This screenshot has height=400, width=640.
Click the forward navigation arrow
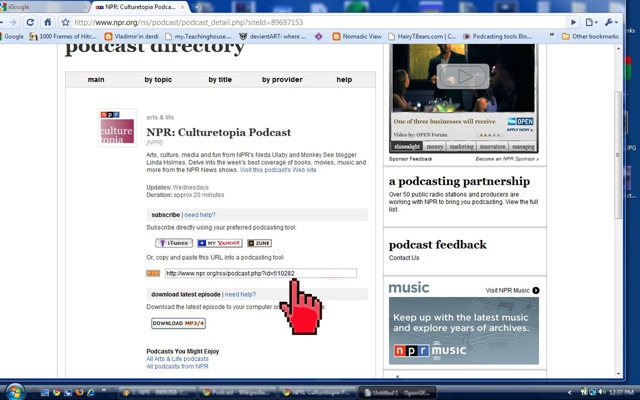(13, 22)
